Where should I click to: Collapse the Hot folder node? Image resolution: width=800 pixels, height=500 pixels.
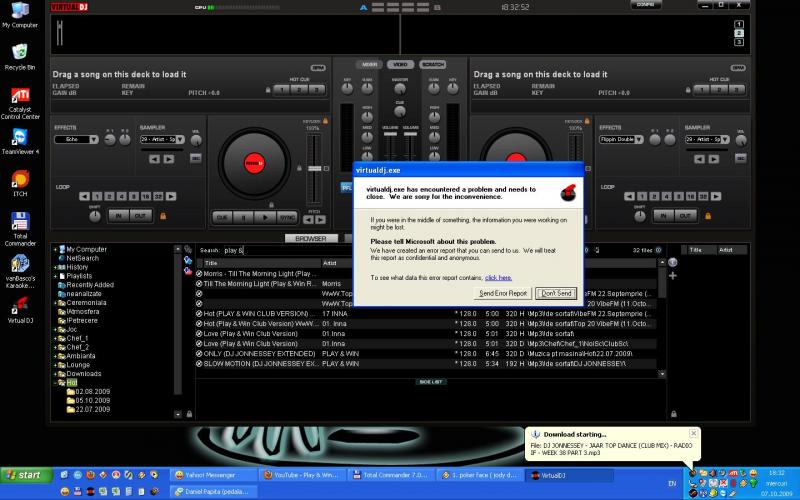(55, 383)
